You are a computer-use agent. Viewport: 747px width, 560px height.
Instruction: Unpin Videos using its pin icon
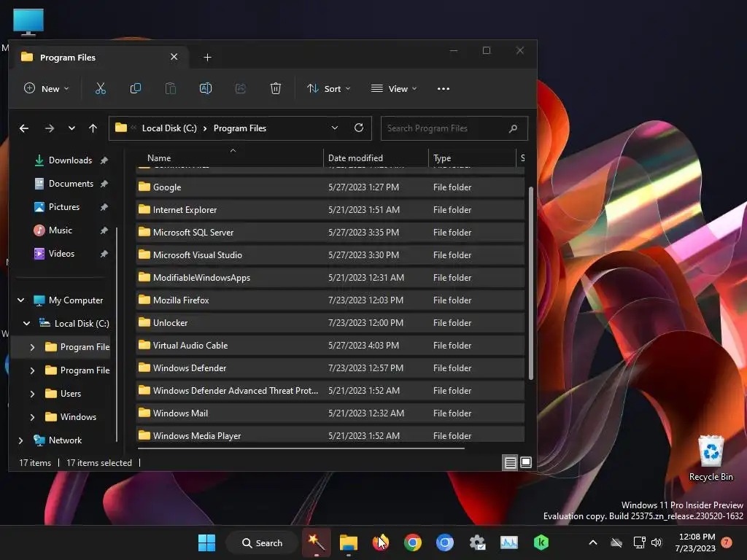[104, 254]
